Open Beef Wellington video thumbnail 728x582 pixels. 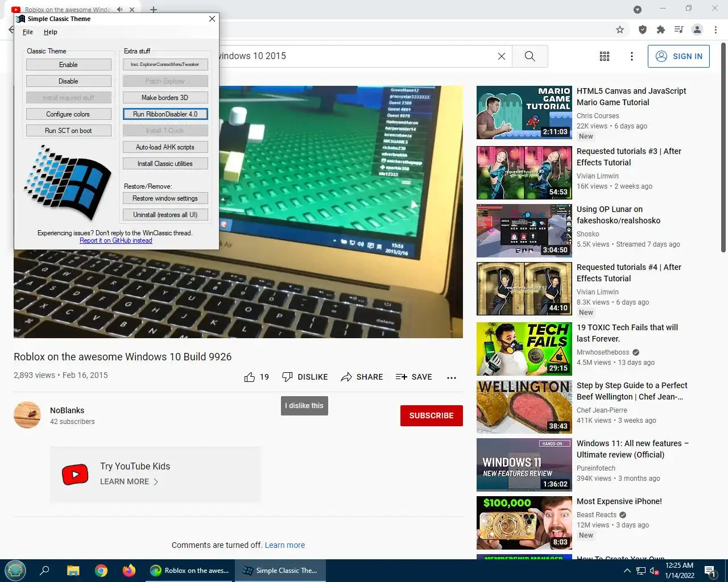[x=524, y=407]
